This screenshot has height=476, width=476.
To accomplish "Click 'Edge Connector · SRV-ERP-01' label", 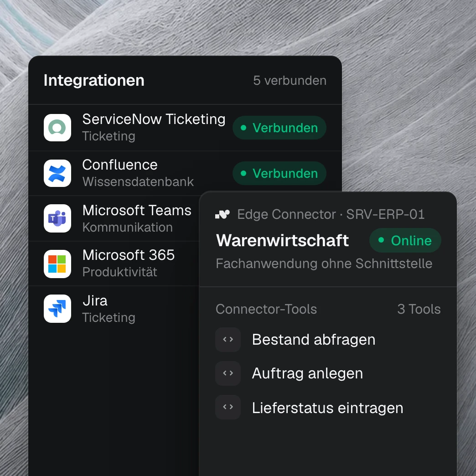I will pyautogui.click(x=331, y=214).
